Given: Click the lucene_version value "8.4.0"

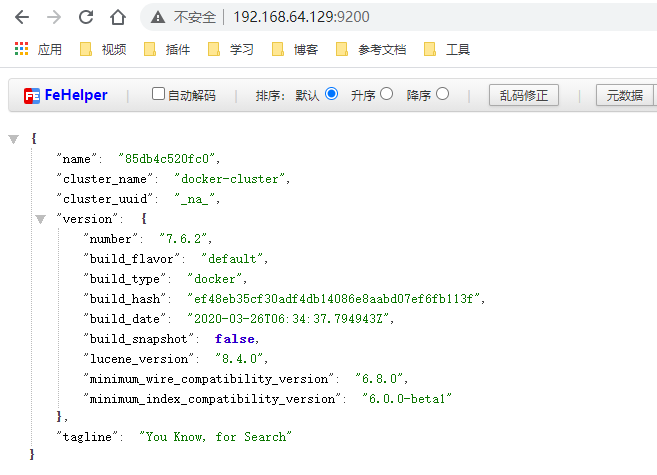Looking at the screenshot, I should pyautogui.click(x=239, y=359).
